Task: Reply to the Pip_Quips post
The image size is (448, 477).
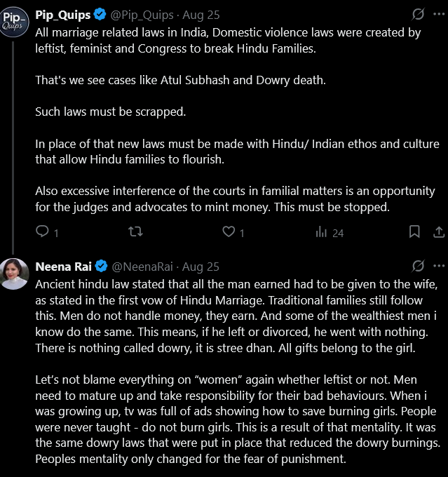Action: point(42,232)
